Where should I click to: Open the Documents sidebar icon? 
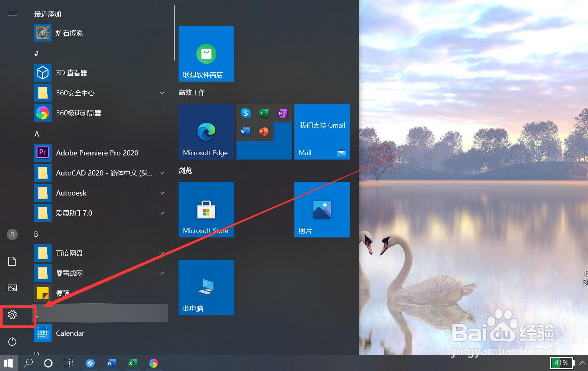coord(12,261)
